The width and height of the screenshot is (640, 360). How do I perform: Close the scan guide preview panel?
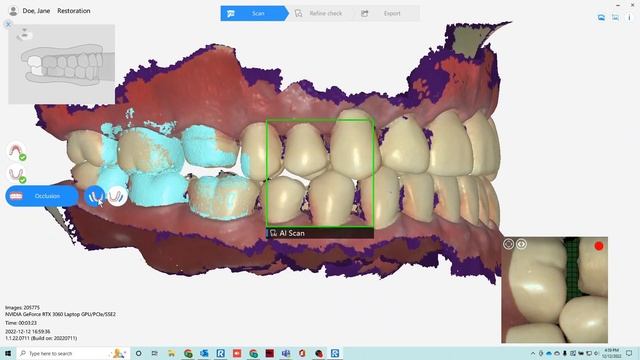[8, 24]
